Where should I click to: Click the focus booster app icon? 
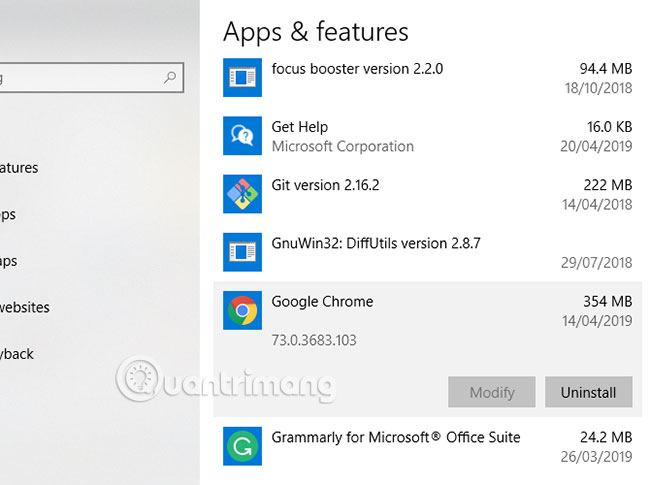pos(242,78)
